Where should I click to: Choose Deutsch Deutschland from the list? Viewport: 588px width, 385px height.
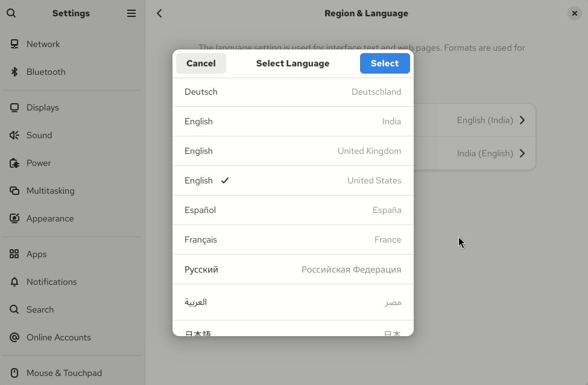[292, 92]
